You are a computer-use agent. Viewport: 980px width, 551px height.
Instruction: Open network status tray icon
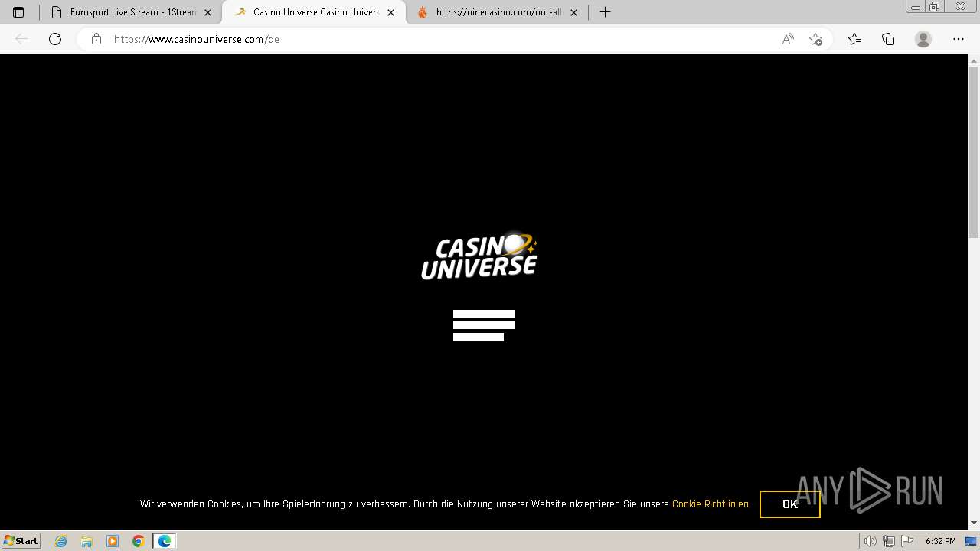pos(889,541)
